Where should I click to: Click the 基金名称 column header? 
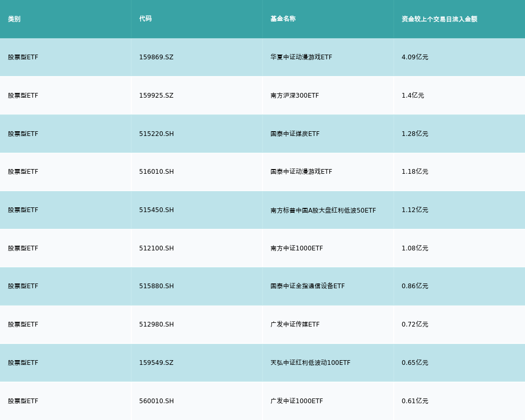(x=283, y=19)
